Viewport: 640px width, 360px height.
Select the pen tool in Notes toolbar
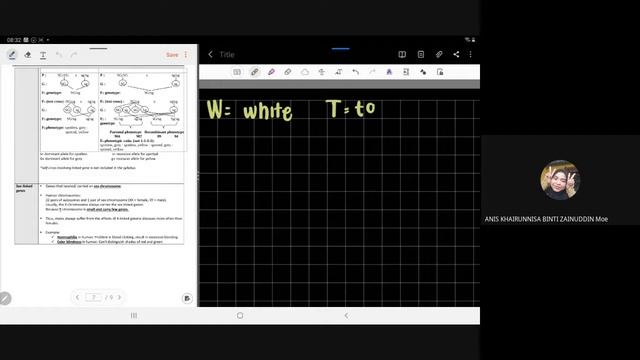coord(254,72)
